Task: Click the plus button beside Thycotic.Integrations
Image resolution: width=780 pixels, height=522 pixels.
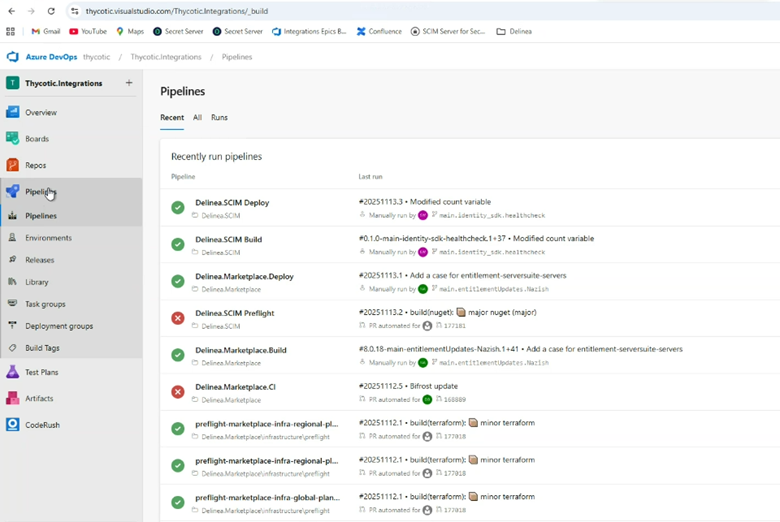Action: (x=129, y=83)
